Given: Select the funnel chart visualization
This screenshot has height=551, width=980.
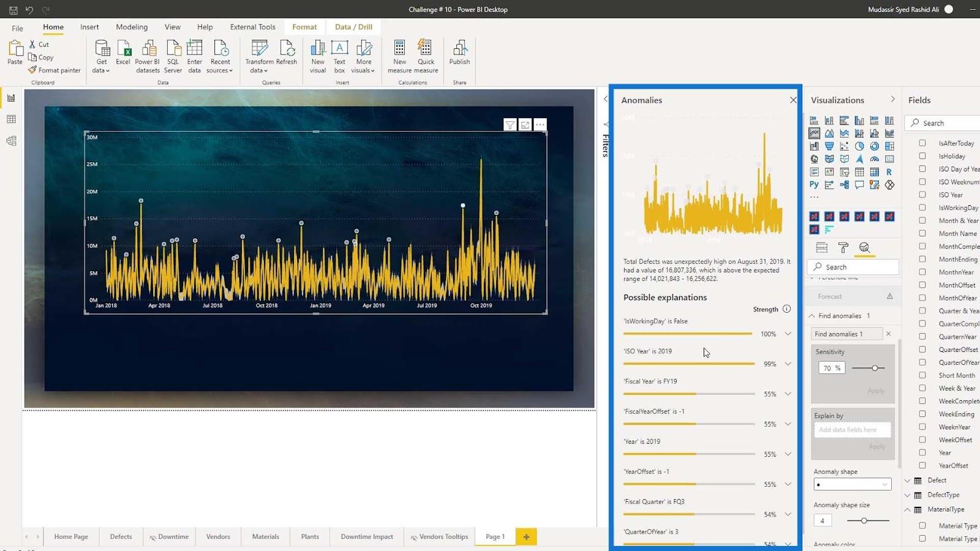Looking at the screenshot, I should (x=829, y=146).
